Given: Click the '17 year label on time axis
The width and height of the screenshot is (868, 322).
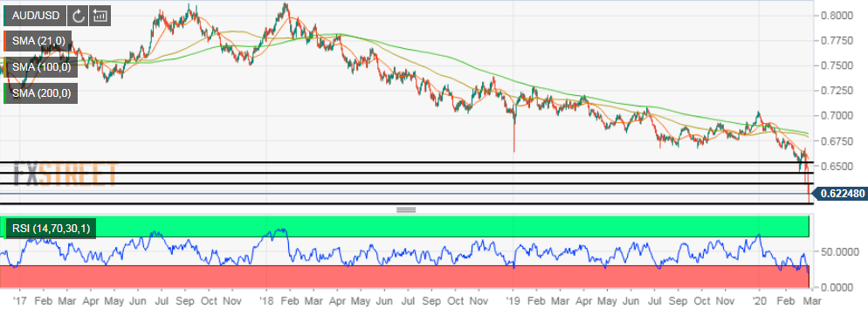Looking at the screenshot, I should [19, 302].
